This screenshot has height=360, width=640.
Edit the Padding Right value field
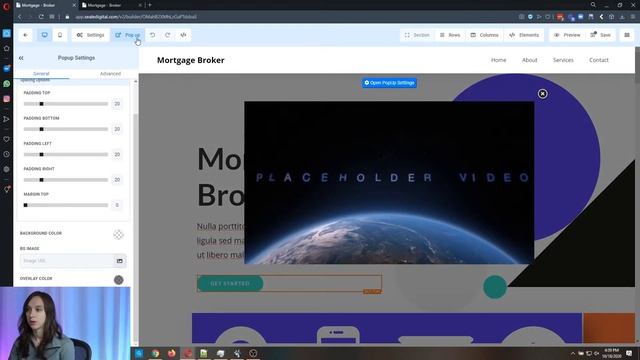pyautogui.click(x=117, y=180)
